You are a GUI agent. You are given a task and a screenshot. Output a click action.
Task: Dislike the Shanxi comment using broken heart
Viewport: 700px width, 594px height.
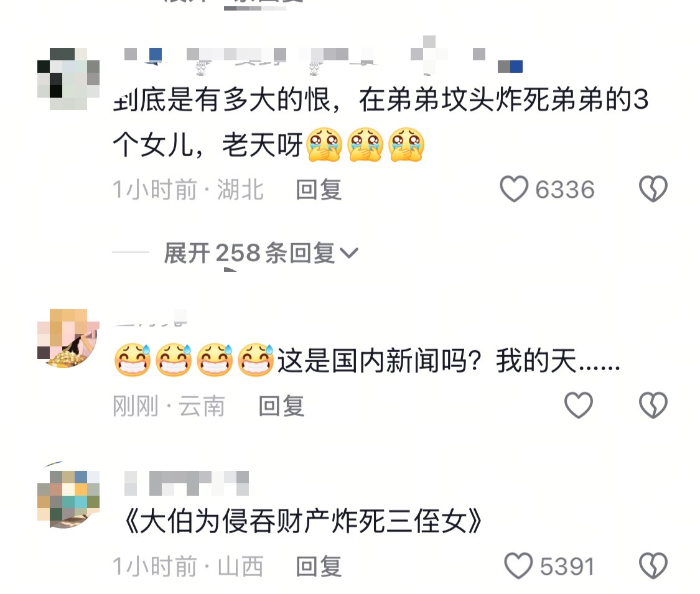tap(653, 566)
